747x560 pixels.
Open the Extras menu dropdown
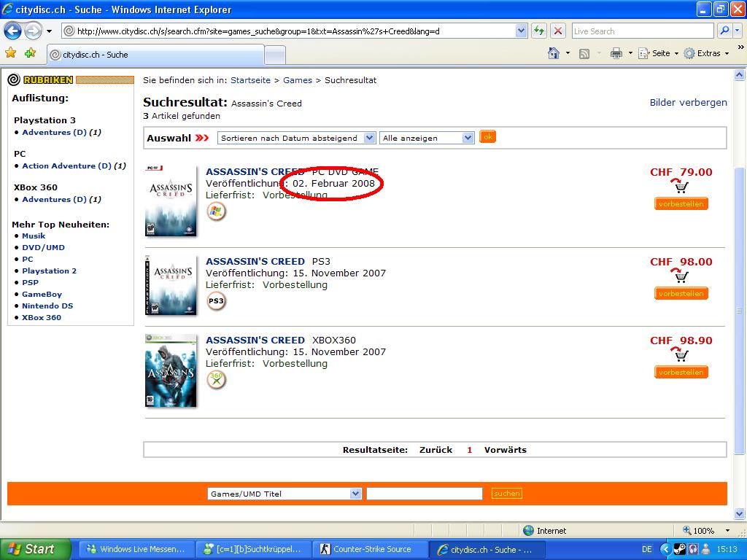point(706,53)
